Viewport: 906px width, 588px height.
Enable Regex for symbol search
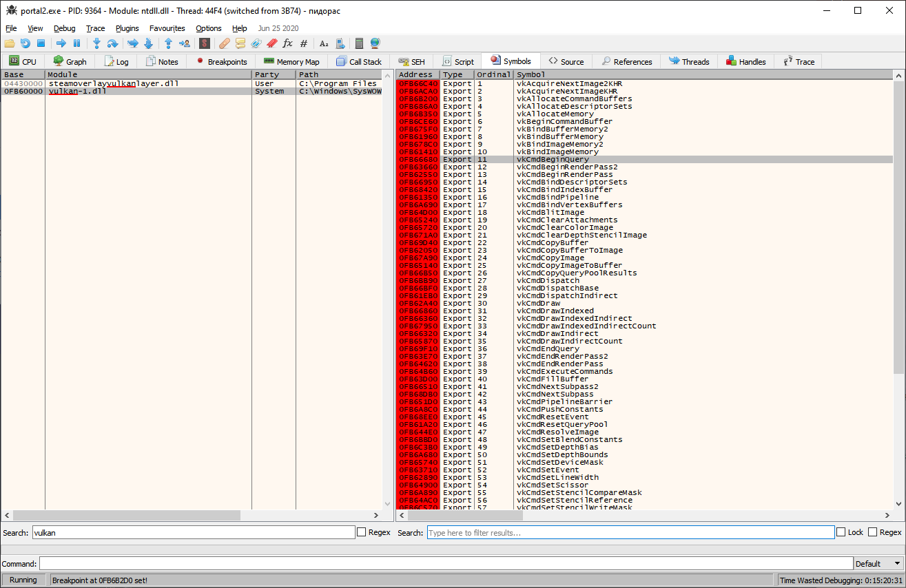click(x=873, y=532)
